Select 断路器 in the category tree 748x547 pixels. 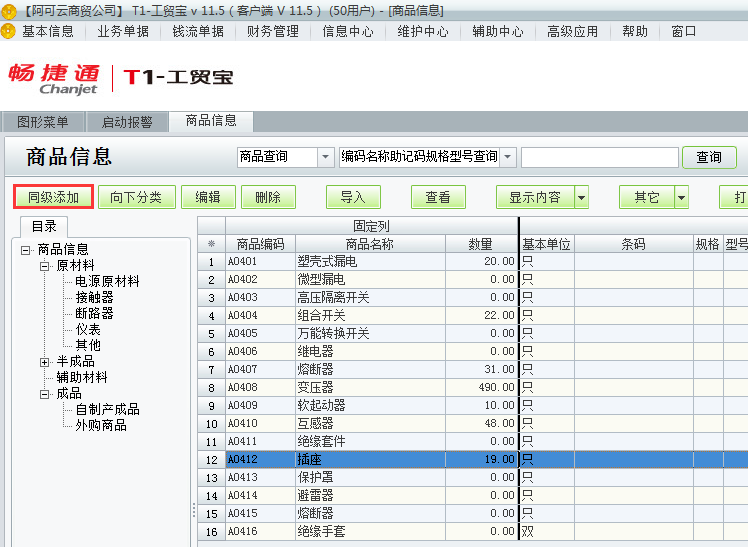95,314
